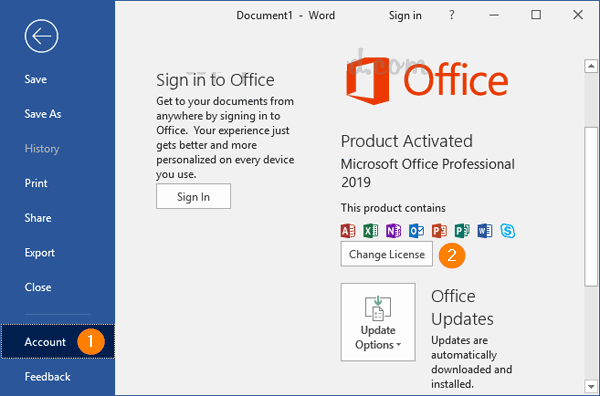The width and height of the screenshot is (600, 396).
Task: Click Sign in link in title bar
Action: 405,15
